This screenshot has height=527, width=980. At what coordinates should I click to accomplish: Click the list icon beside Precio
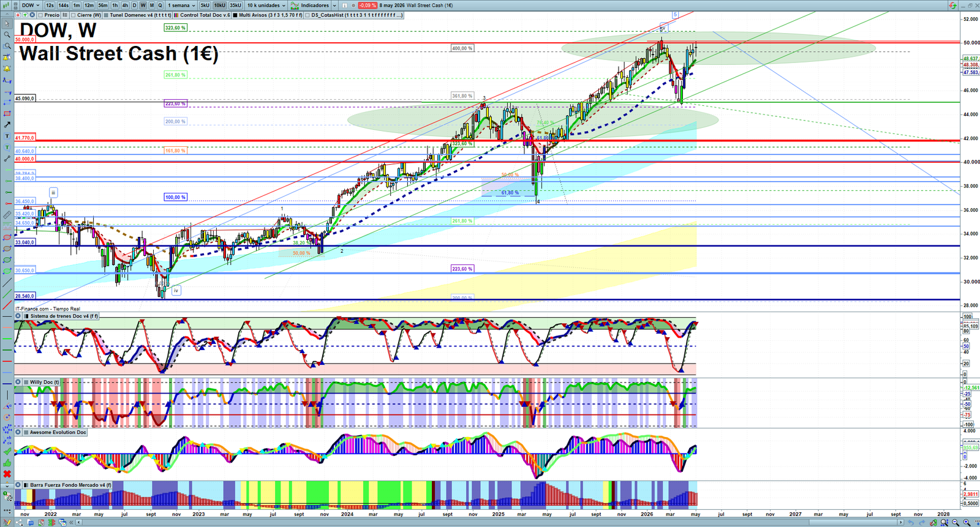click(x=65, y=15)
